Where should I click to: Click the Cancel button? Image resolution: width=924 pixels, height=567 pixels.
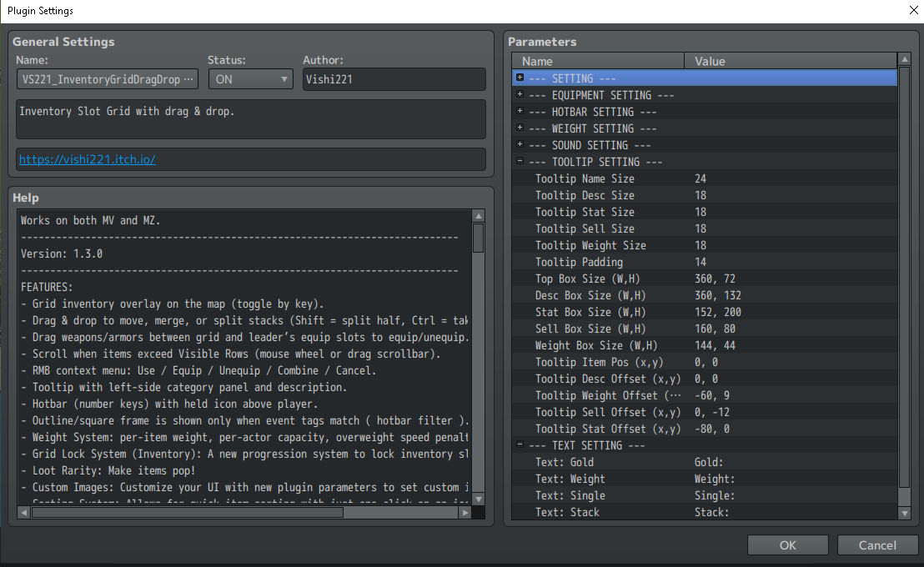click(x=877, y=545)
